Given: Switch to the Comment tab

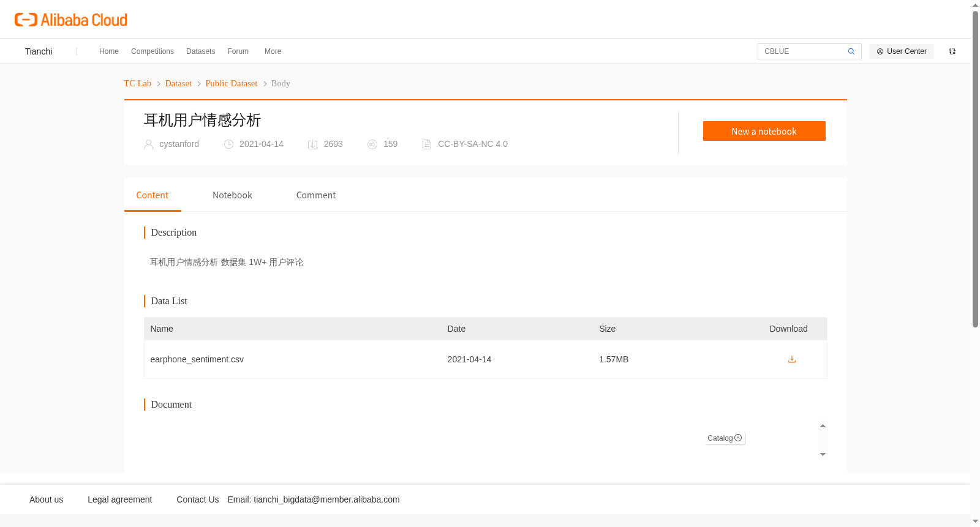Looking at the screenshot, I should 316,195.
